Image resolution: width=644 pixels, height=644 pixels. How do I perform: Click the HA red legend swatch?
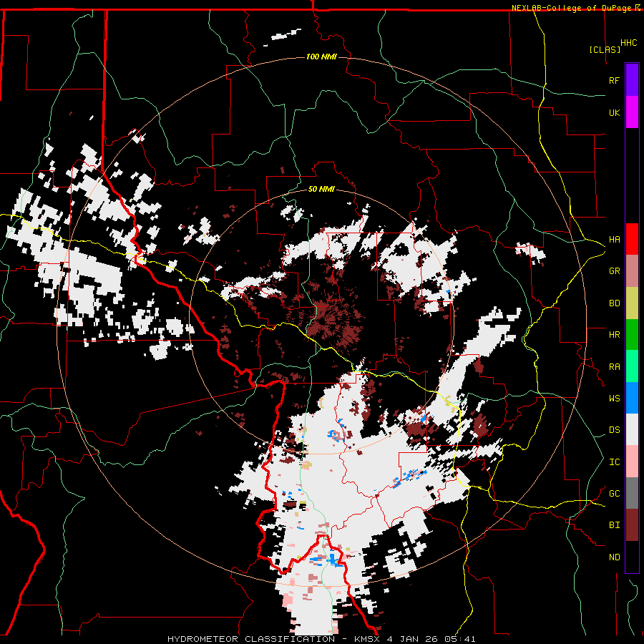pos(632,239)
